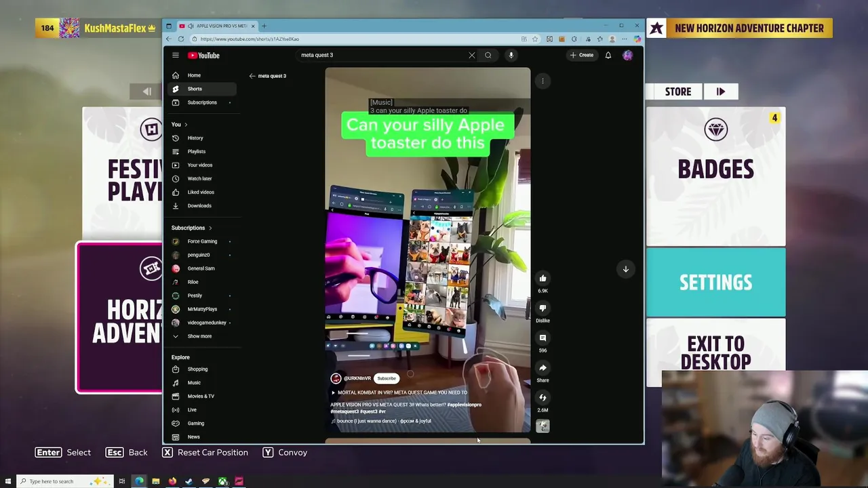Favorite this page with the star icon
Image resolution: width=868 pixels, height=488 pixels.
(x=535, y=39)
